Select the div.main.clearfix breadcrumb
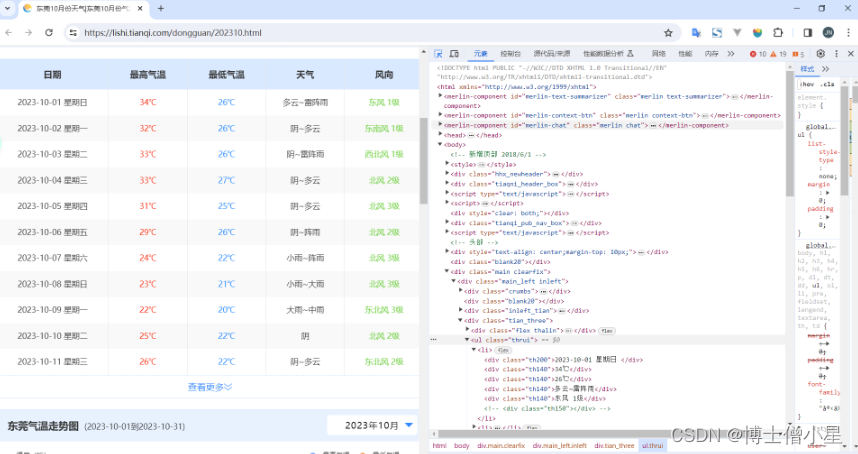The height and width of the screenshot is (454, 858). pos(501,446)
